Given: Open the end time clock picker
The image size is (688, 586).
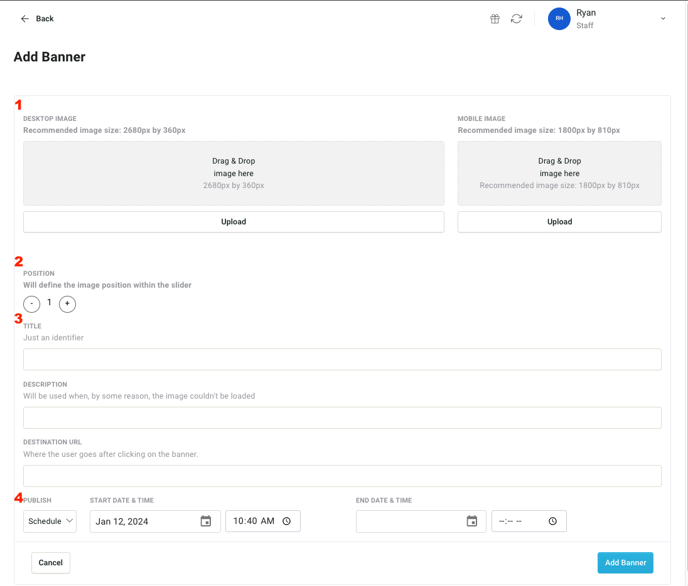Looking at the screenshot, I should pos(553,521).
